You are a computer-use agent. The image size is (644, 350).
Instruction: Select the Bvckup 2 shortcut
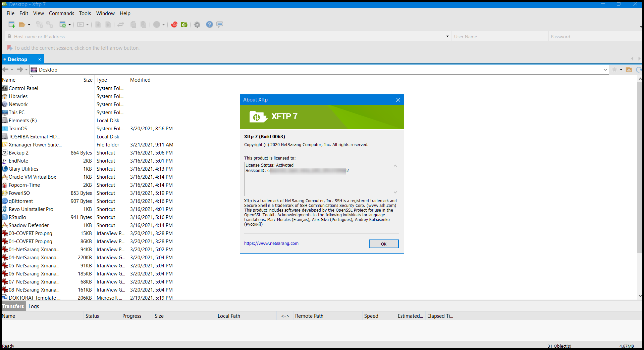tap(18, 153)
